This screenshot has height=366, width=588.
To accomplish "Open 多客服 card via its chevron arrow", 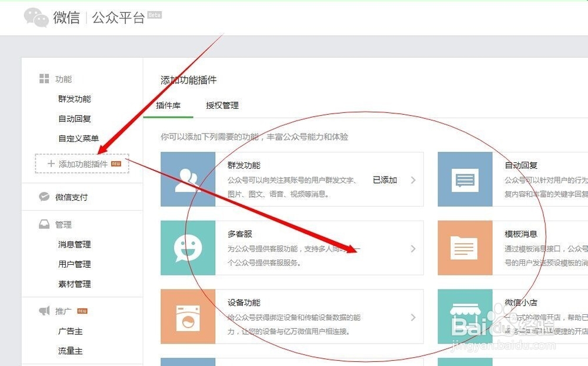I will point(413,248).
